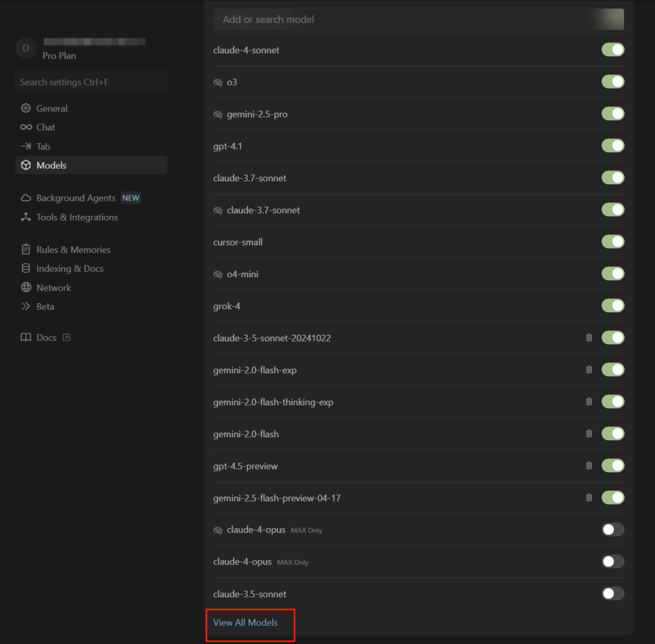655x644 pixels.
Task: Toggle off the gpt-4.1 model
Action: pyautogui.click(x=613, y=146)
